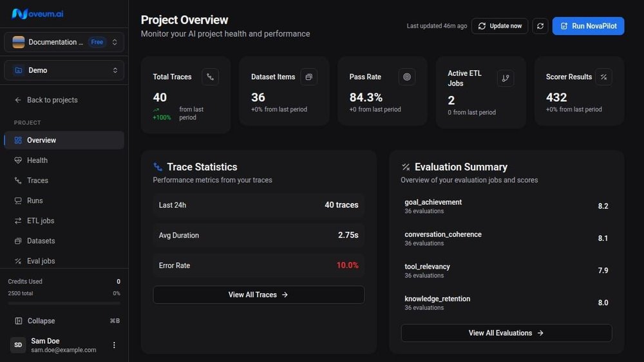Select Overview in the sidebar
Image resolution: width=644 pixels, height=362 pixels.
pos(64,140)
